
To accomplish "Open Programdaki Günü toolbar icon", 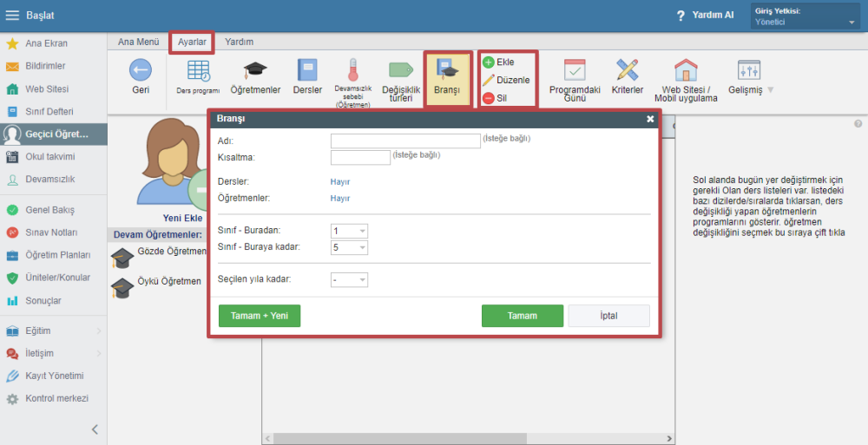I will 575,81.
